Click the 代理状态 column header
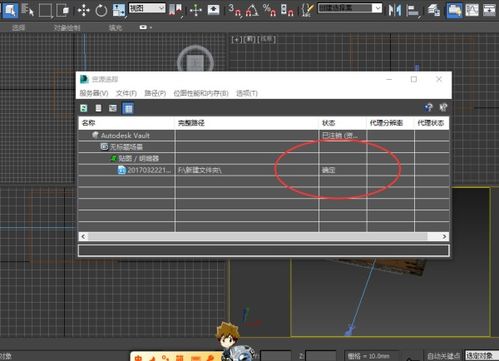This screenshot has width=499, height=361. point(432,123)
